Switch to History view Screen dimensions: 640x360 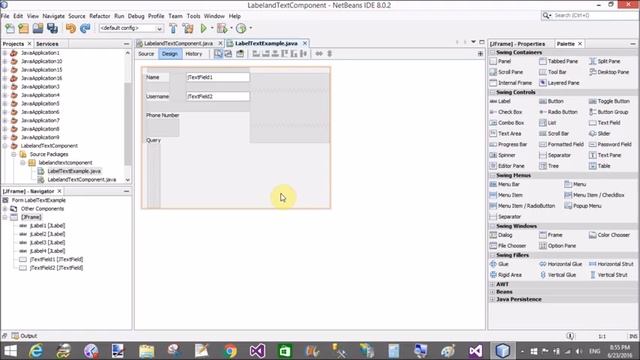[193, 54]
